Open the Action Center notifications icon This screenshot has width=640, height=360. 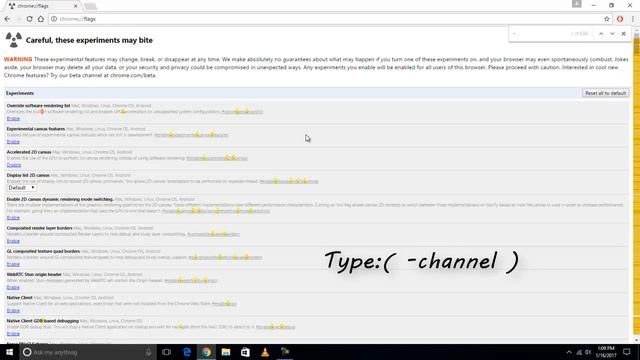pos(627,352)
